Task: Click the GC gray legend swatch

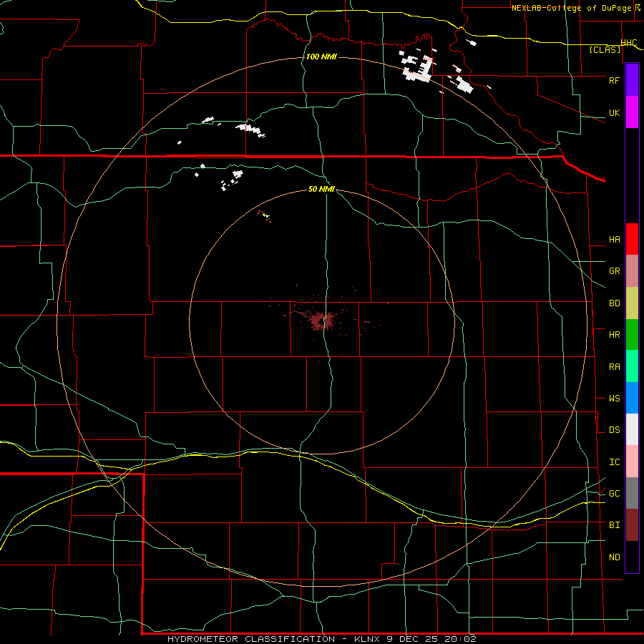Action: tap(632, 493)
